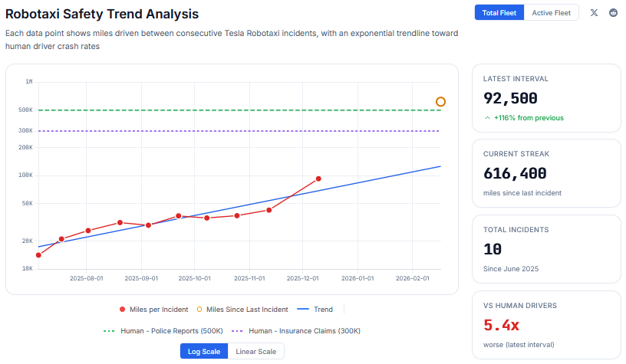626x364 pixels.
Task: Click the Total Incidents card
Action: click(x=545, y=248)
